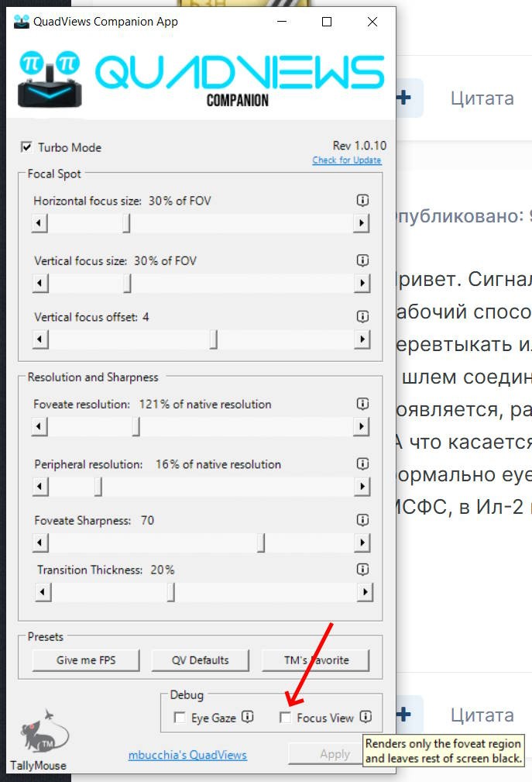Increase Foveate Sharpness with right arrow

(362, 543)
